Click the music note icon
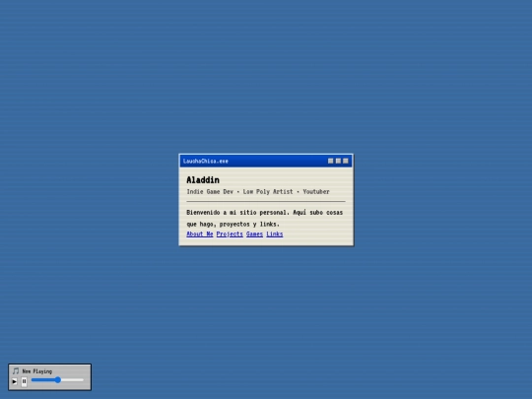Viewport: 532px width, 399px height. (16, 370)
